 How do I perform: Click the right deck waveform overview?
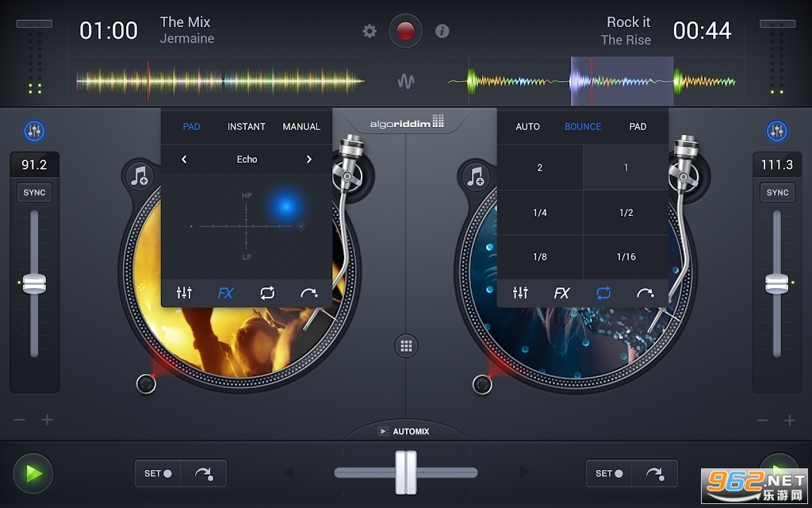591,81
